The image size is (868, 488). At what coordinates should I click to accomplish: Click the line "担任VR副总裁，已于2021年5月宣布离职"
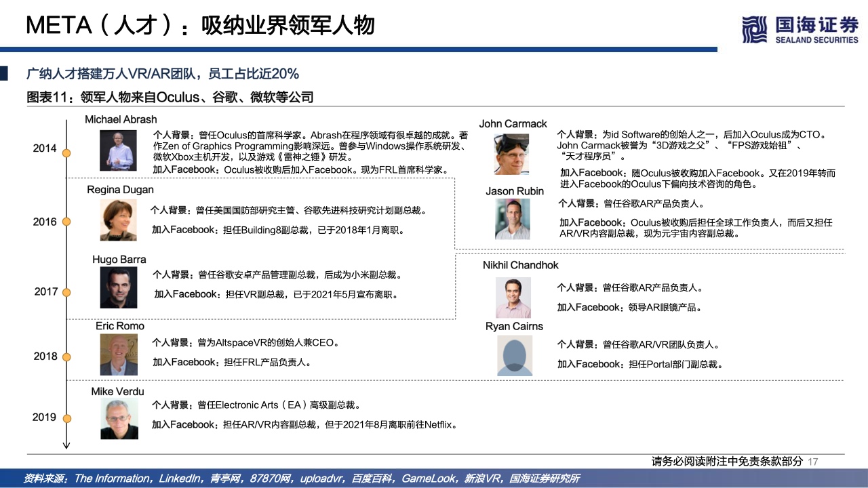coord(311,294)
